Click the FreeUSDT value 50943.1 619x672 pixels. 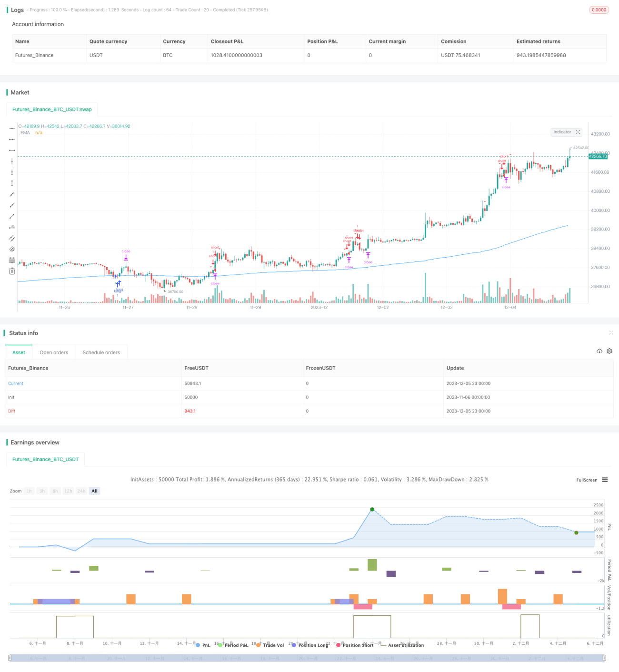point(193,383)
